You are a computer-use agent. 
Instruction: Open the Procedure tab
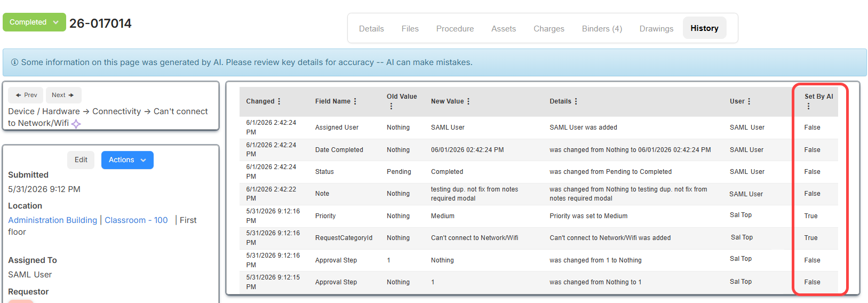coord(455,29)
